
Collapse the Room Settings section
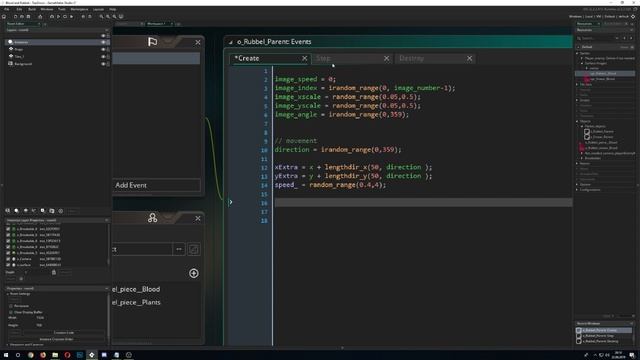7,294
